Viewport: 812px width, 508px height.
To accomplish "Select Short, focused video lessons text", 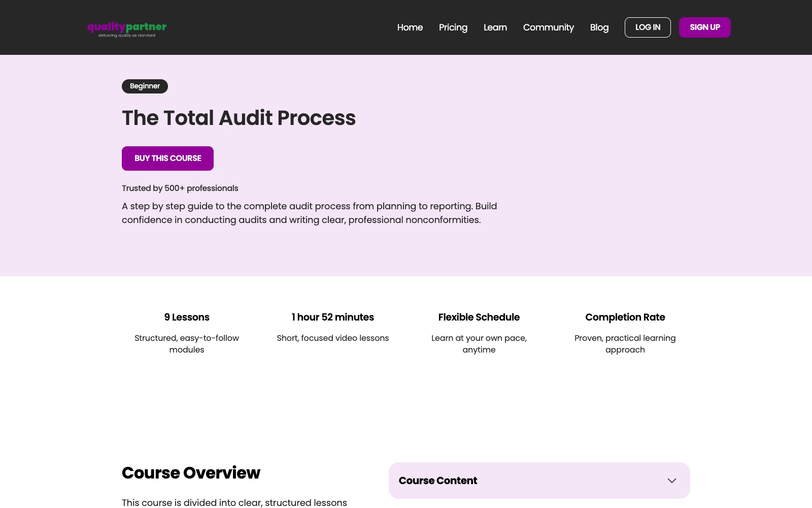I will point(333,338).
